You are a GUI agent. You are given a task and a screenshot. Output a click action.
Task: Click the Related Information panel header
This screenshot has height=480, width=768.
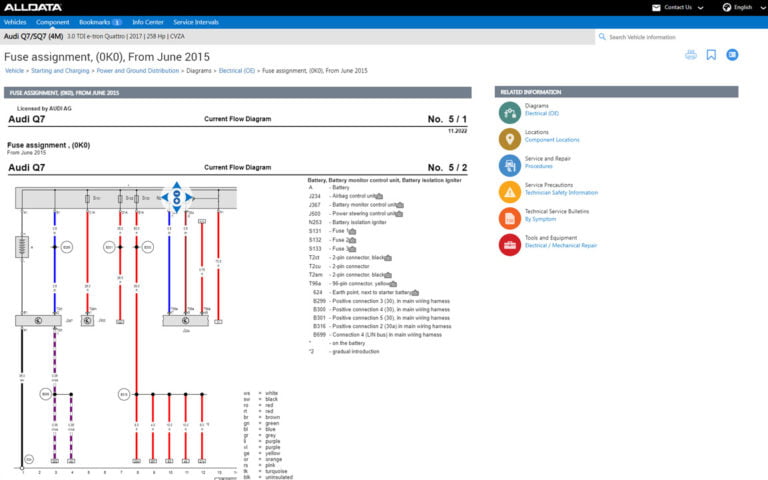(616, 92)
